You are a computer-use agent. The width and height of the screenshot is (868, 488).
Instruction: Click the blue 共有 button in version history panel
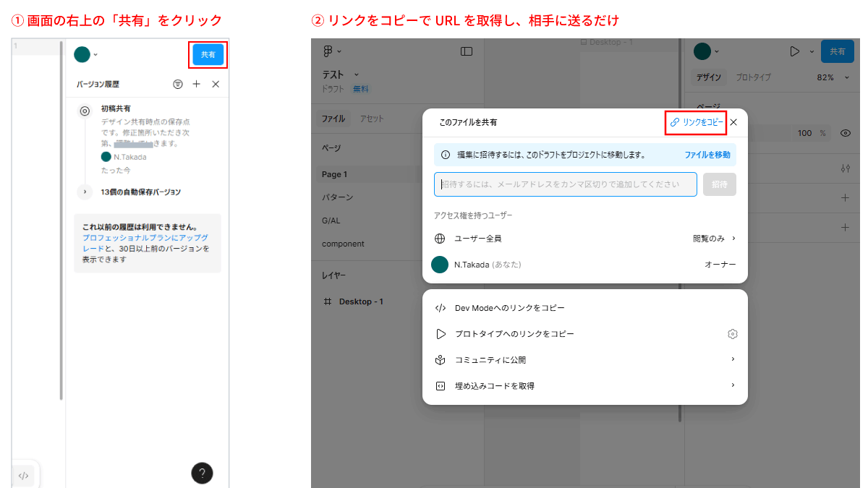[208, 55]
